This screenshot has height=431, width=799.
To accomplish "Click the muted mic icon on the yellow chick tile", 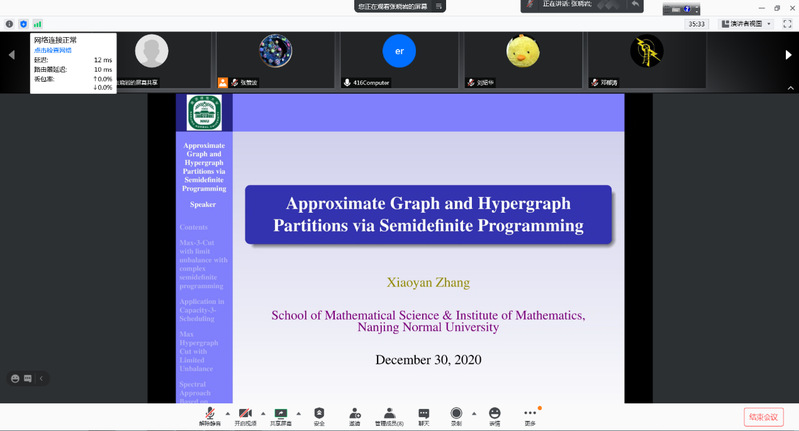I will point(471,83).
